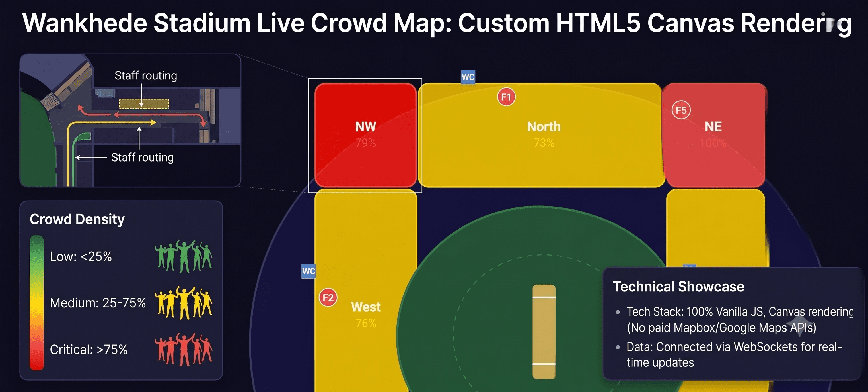Select the NE stand zone
868x392 pixels.
pos(715,135)
